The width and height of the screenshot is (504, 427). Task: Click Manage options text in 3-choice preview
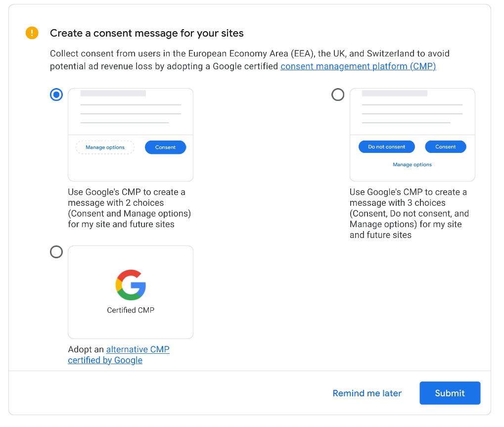click(412, 165)
